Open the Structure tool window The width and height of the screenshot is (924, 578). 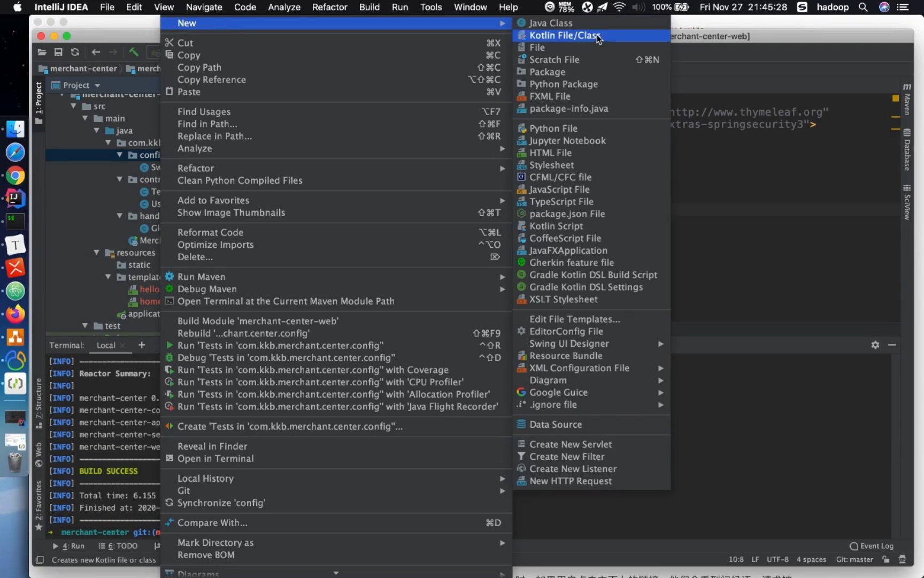coord(38,402)
